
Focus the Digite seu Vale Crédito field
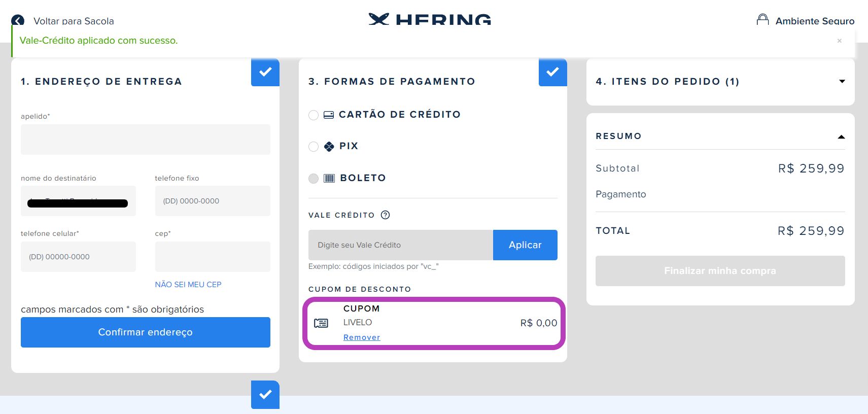[x=401, y=245]
